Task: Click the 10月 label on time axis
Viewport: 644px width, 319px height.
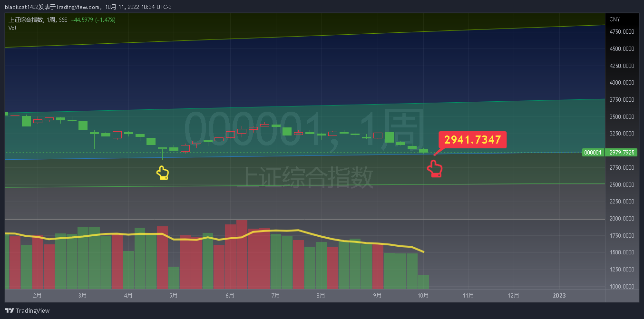Action: [x=423, y=296]
